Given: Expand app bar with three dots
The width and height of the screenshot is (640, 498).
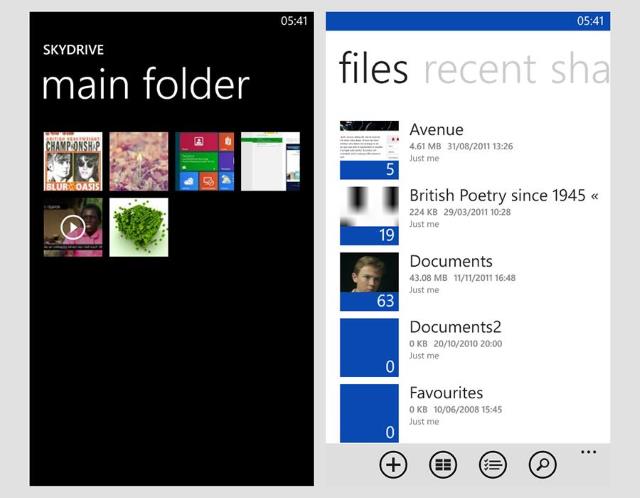Looking at the screenshot, I should pyautogui.click(x=589, y=452).
